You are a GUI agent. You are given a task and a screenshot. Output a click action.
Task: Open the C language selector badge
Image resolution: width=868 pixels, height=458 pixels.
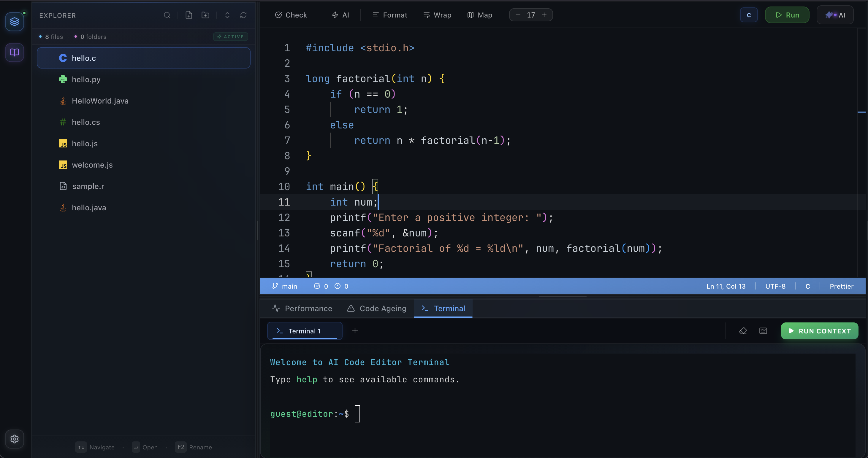pos(749,15)
